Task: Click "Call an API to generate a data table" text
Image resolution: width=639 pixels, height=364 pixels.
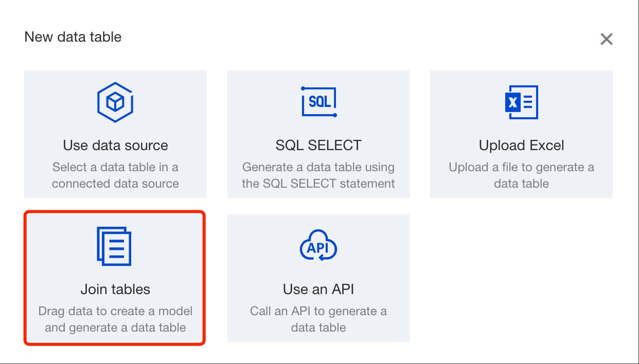Action: 318,319
